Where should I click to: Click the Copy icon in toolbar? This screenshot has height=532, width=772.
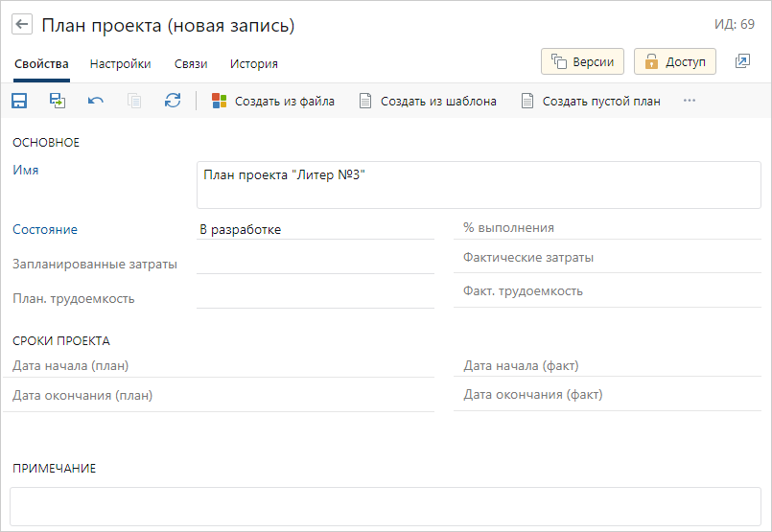[x=134, y=101]
